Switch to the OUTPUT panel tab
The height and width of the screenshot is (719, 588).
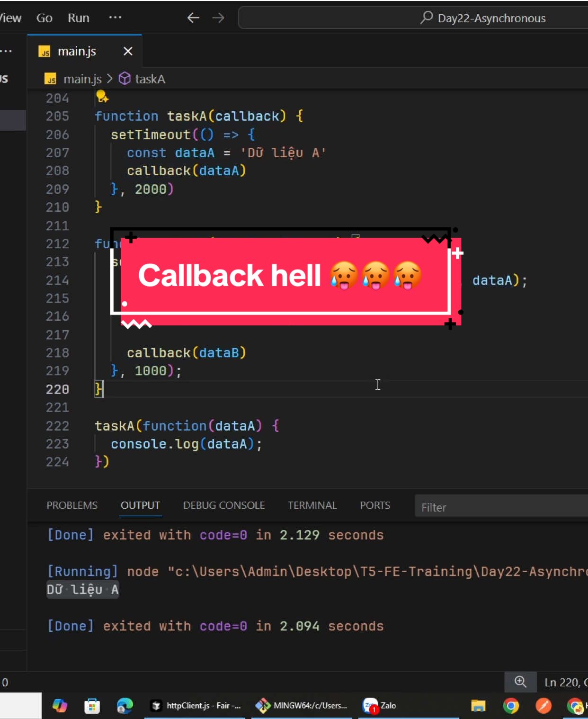[x=140, y=505]
